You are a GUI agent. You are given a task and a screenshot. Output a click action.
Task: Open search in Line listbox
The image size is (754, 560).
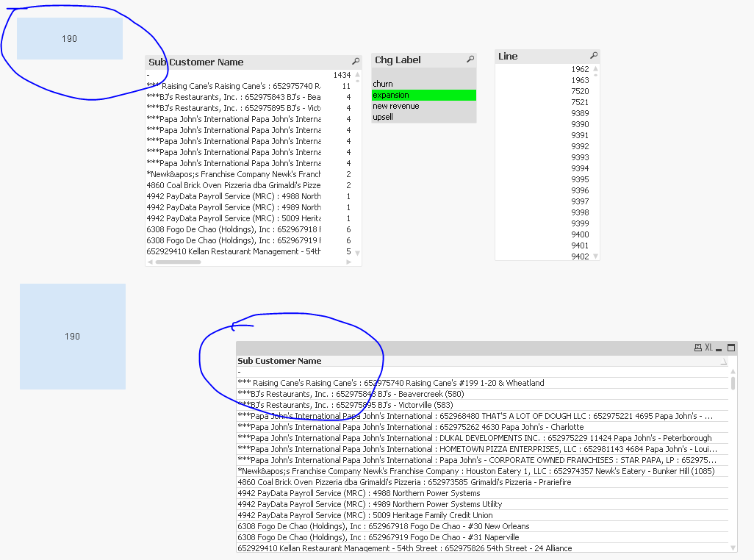point(594,56)
